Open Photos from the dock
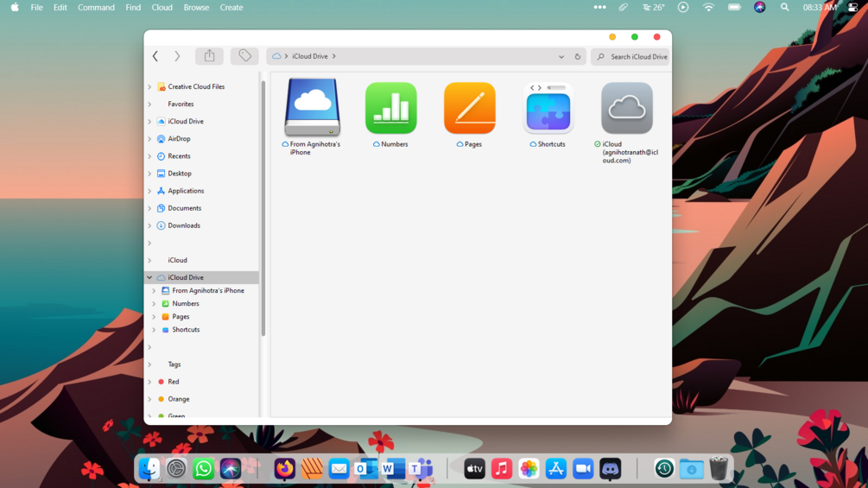This screenshot has height=488, width=868. (529, 469)
